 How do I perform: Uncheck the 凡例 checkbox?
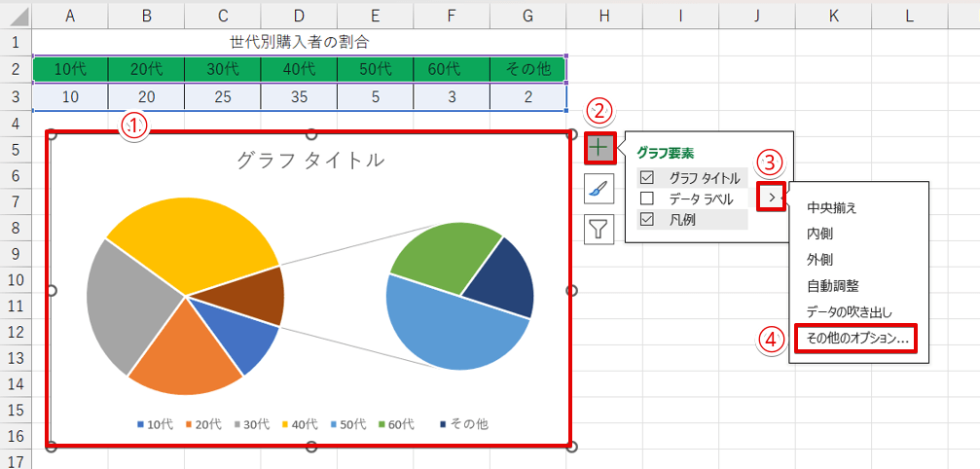(x=647, y=220)
